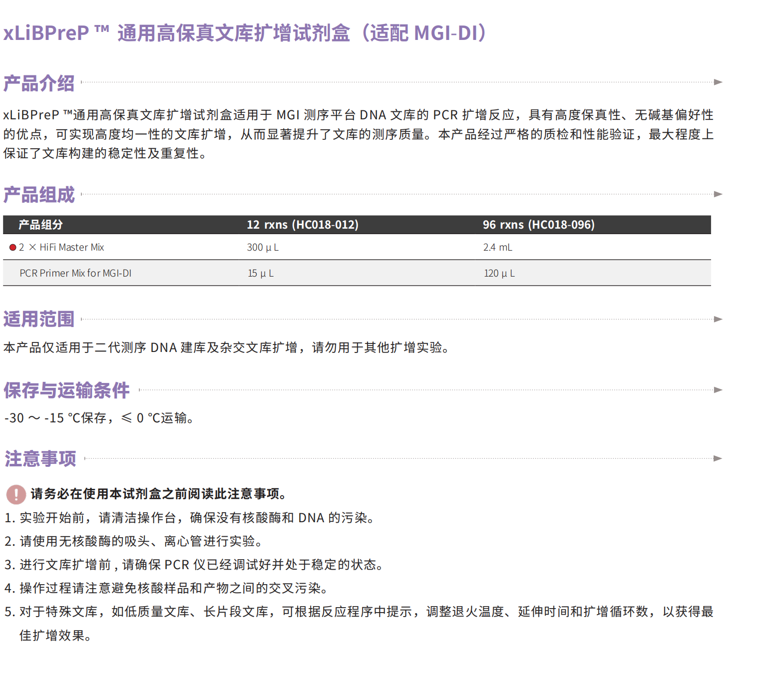Click the pink exclamation warning icon
784x673 pixels.
pyautogui.click(x=16, y=494)
